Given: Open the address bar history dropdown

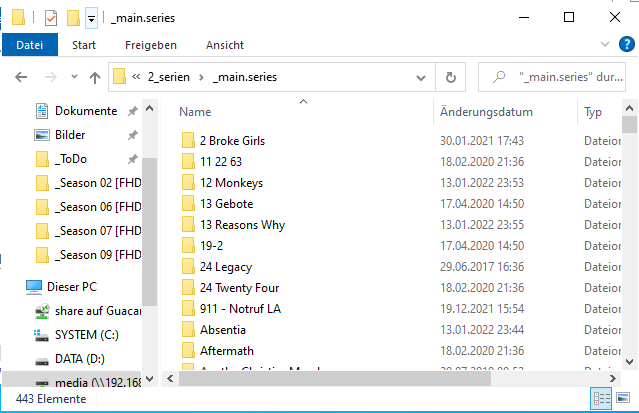Looking at the screenshot, I should click(421, 77).
